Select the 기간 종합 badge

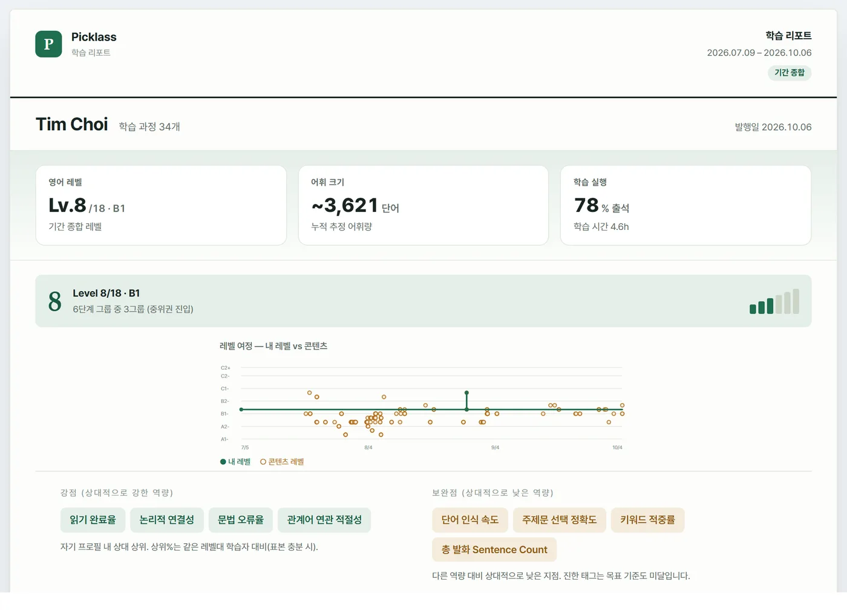[x=790, y=73]
